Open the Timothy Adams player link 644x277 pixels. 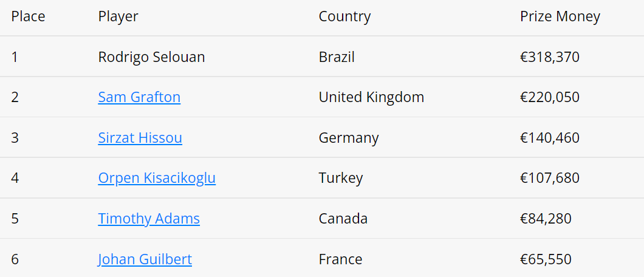(149, 219)
